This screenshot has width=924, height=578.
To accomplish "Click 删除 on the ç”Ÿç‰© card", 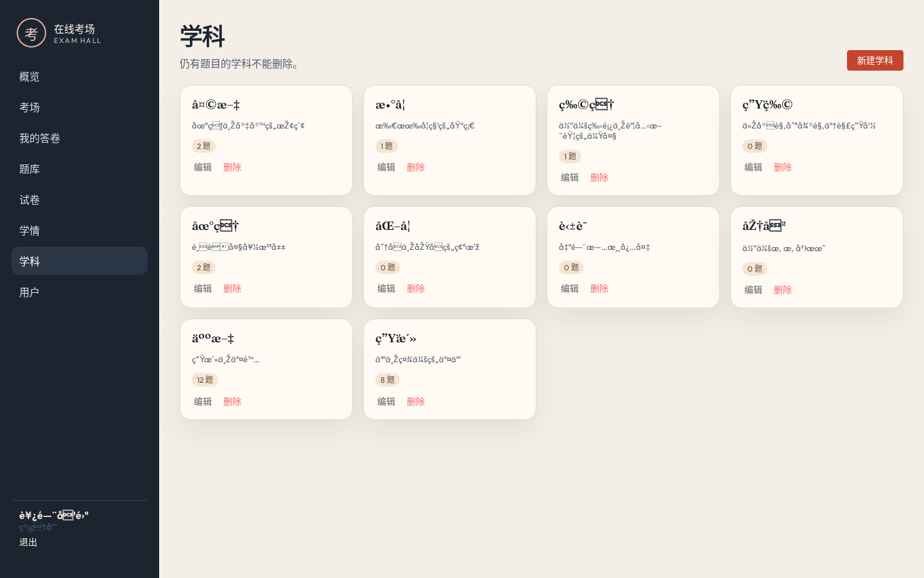I will coord(783,167).
